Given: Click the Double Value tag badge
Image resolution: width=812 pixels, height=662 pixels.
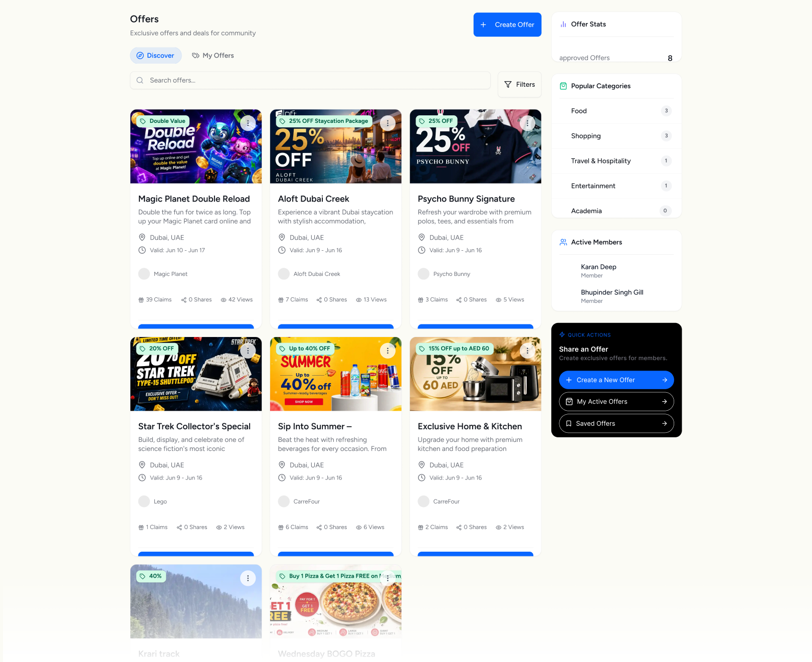Looking at the screenshot, I should pos(163,121).
